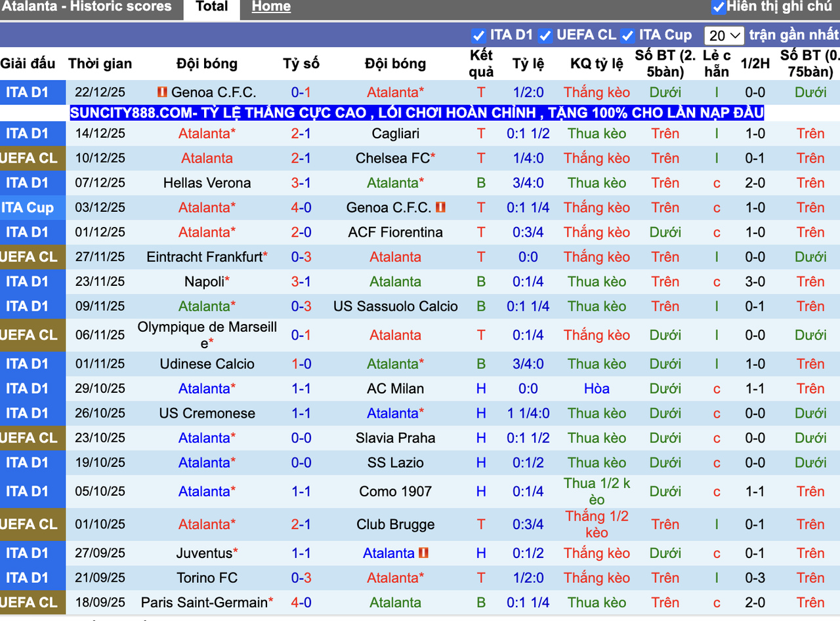Open Torino FC team link
840x621 pixels.
click(207, 578)
